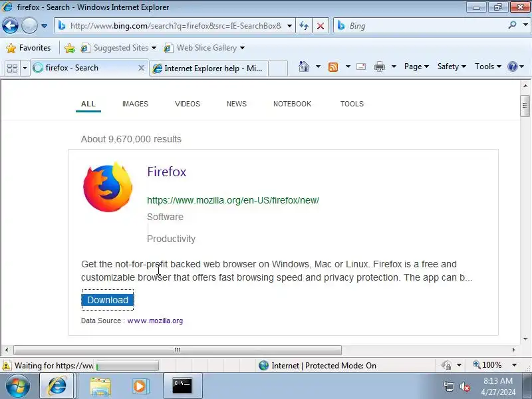Expand the Web Slice Gallery dropdown arrow
The image size is (532, 399).
pyautogui.click(x=242, y=48)
